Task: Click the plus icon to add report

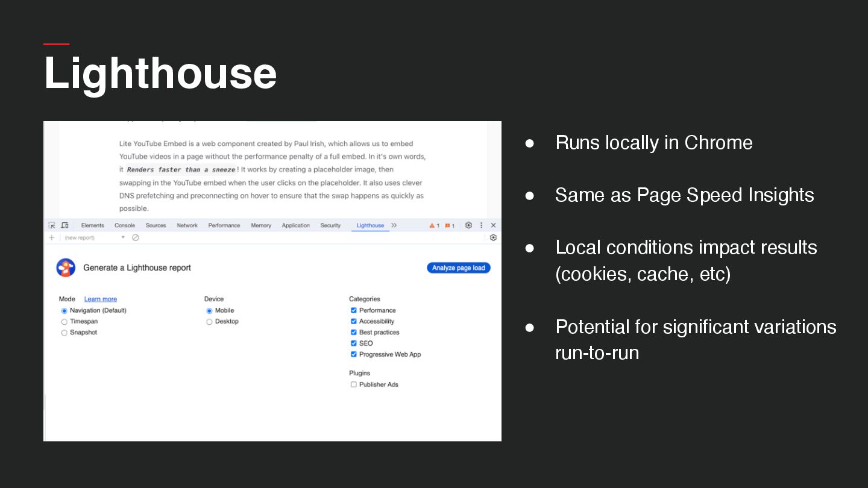Action: [52, 237]
